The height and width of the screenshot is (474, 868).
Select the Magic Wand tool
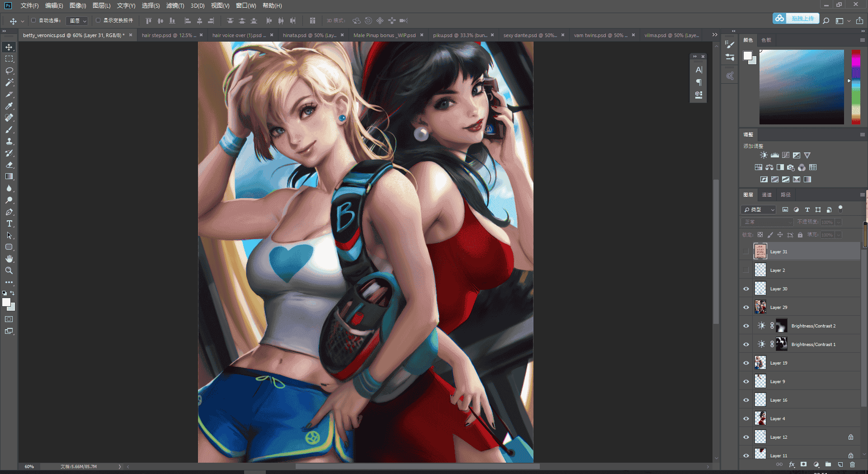coord(9,82)
